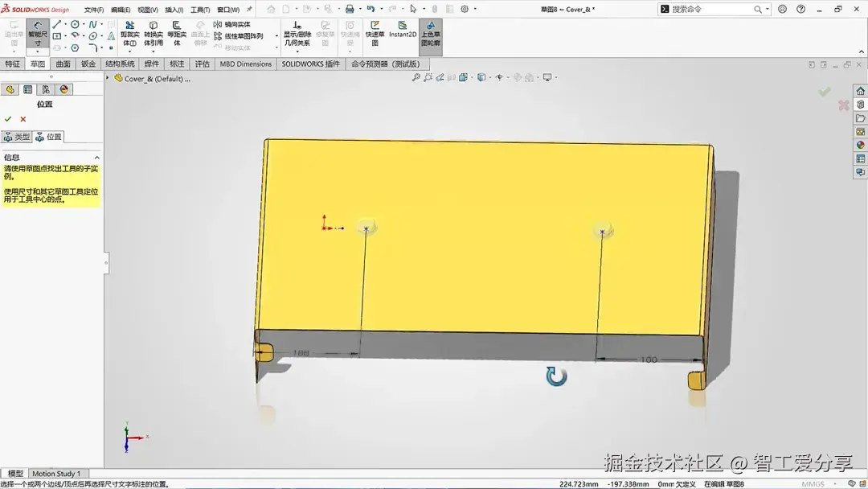The height and width of the screenshot is (489, 868).
Task: Open the Convert Entities dropdown arrow
Action: 154,51
